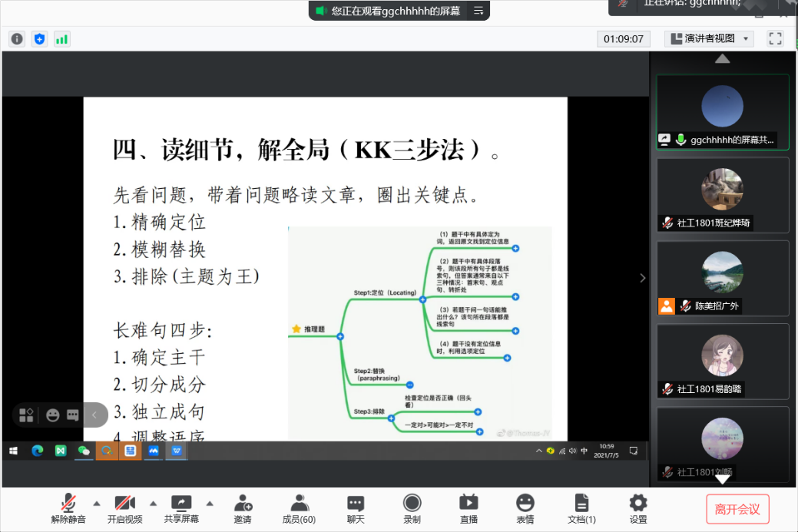The image size is (798, 532).
Task: Open the 聊天 chat window
Action: coord(355,508)
